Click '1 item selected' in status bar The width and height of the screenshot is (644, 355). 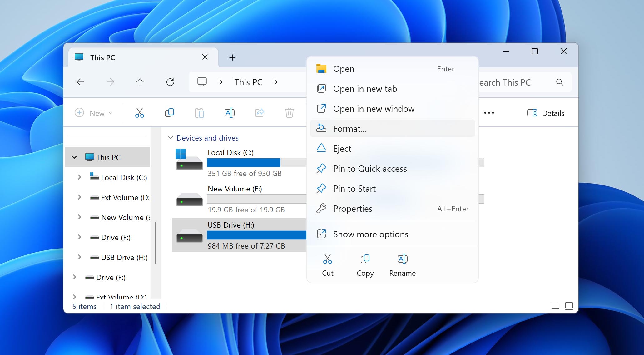pyautogui.click(x=135, y=307)
